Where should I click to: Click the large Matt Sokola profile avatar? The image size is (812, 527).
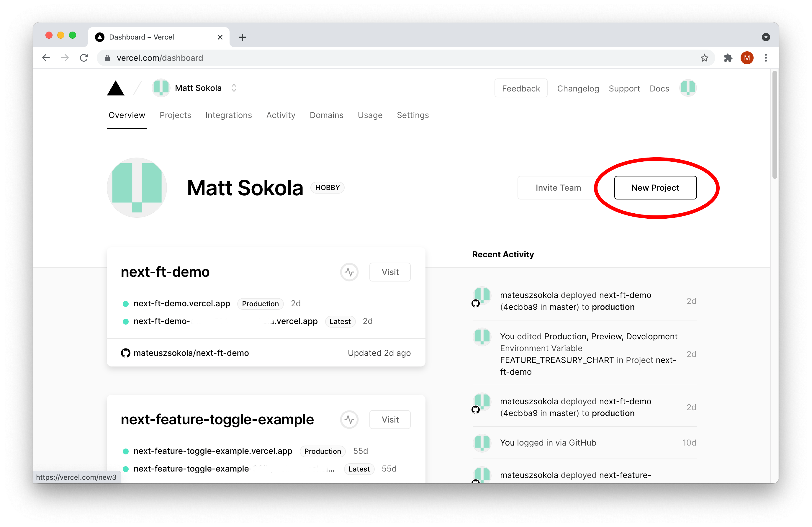[x=137, y=188]
